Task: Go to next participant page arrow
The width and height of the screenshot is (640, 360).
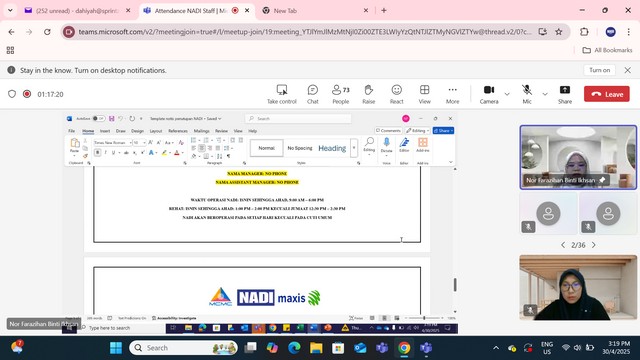Action: point(594,245)
